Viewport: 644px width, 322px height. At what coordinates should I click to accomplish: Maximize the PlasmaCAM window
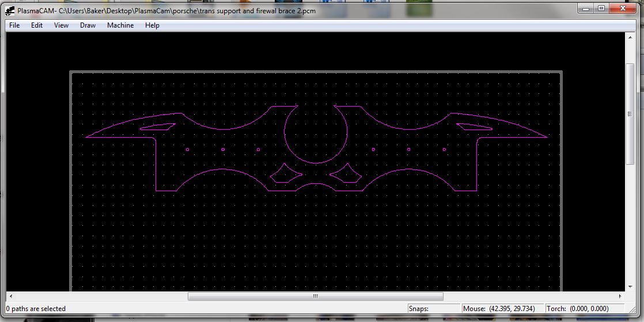[x=601, y=9]
